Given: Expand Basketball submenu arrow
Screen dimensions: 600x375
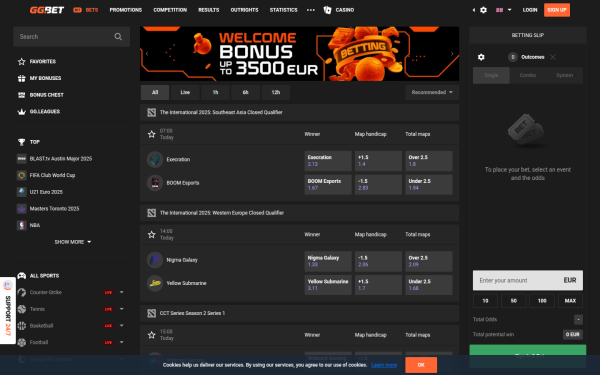Looking at the screenshot, I should (122, 326).
